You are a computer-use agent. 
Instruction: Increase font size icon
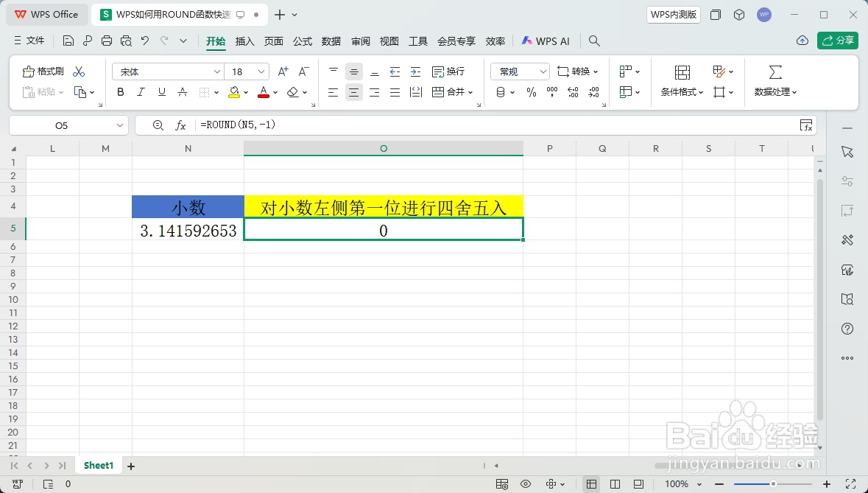tap(283, 71)
